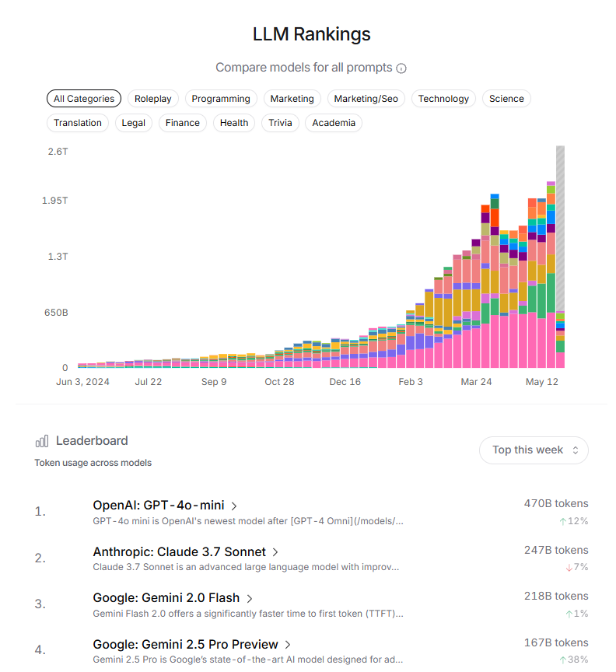The width and height of the screenshot is (616, 672).
Task: Click the '2.6T' y-axis label
Action: pyautogui.click(x=58, y=152)
